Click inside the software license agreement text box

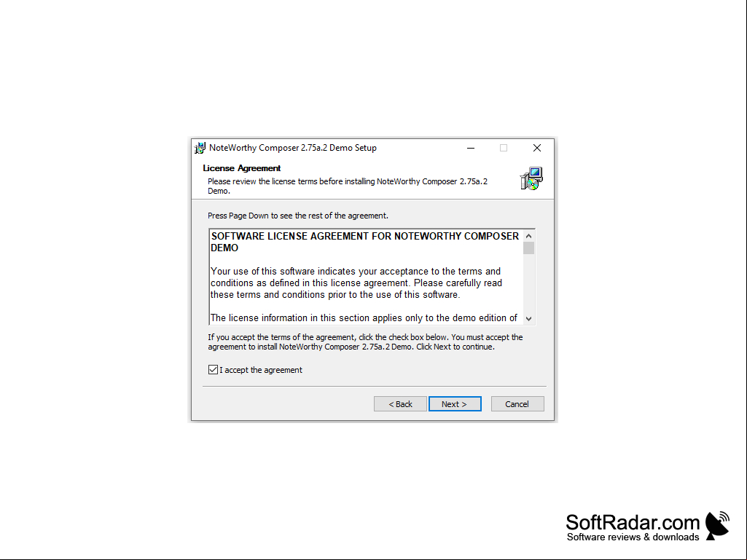366,277
